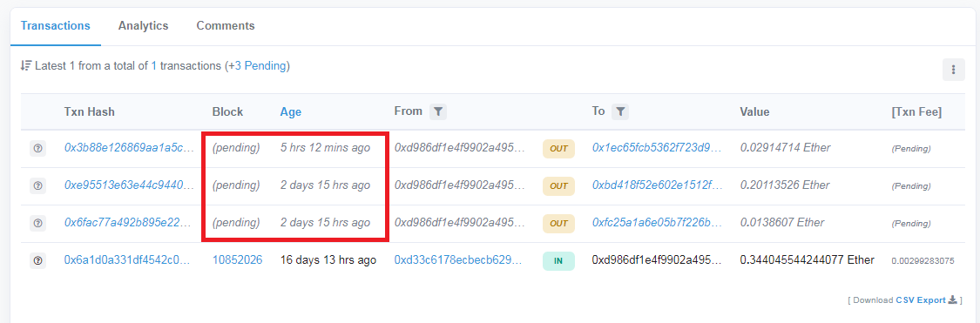This screenshot has height=323, width=980.
Task: Click the 0.20113526 Ether value
Action: point(785,185)
